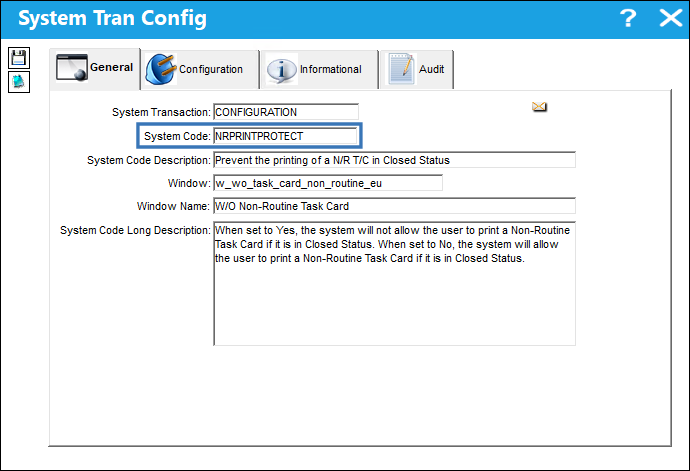Click the Window Name field

tap(394, 206)
